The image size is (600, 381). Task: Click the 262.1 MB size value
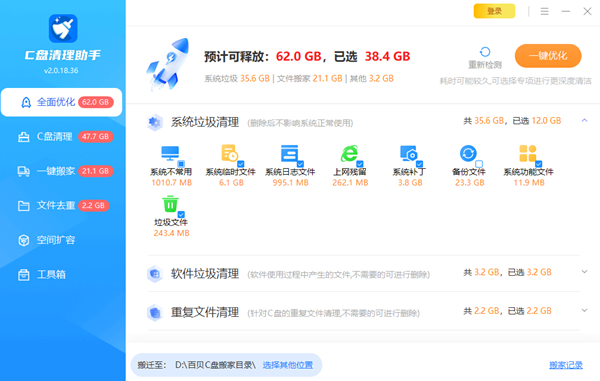(x=350, y=183)
